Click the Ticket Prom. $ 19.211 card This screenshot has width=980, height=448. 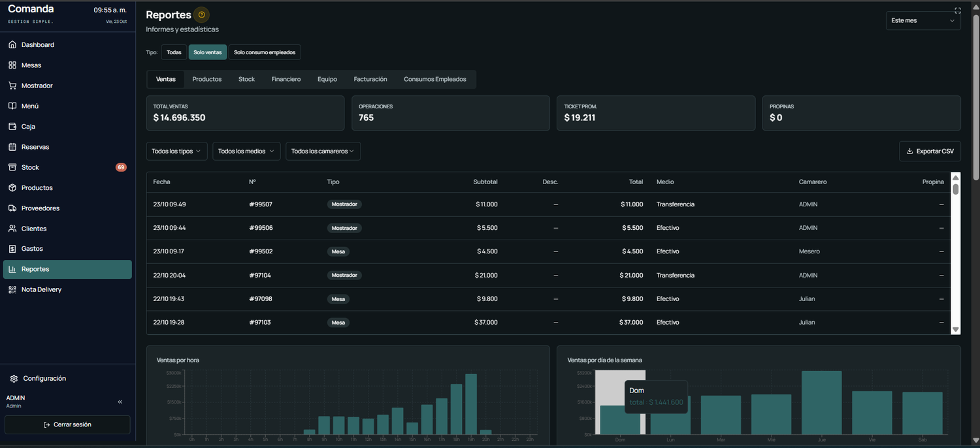pos(656,113)
